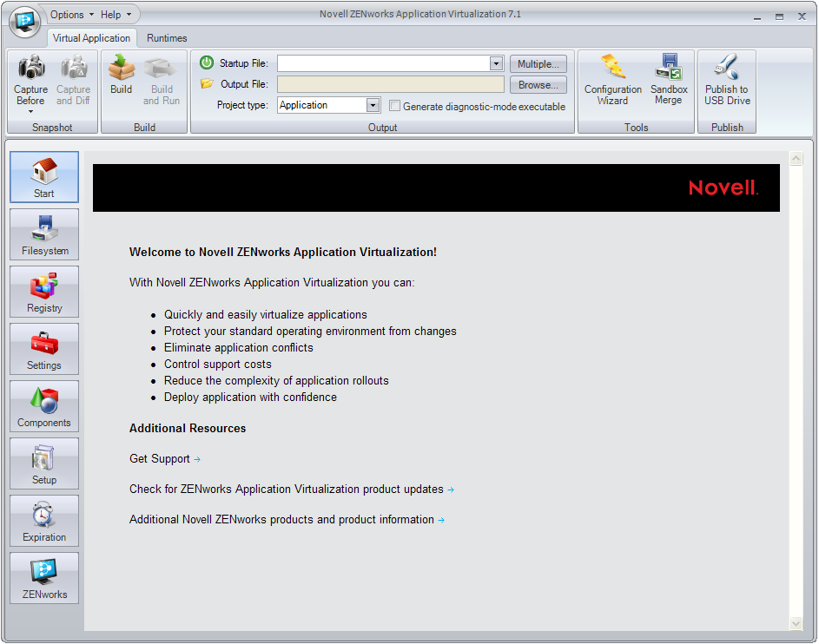Open the ZENworks sidebar panel
Screen dimensions: 819x644
[44, 578]
